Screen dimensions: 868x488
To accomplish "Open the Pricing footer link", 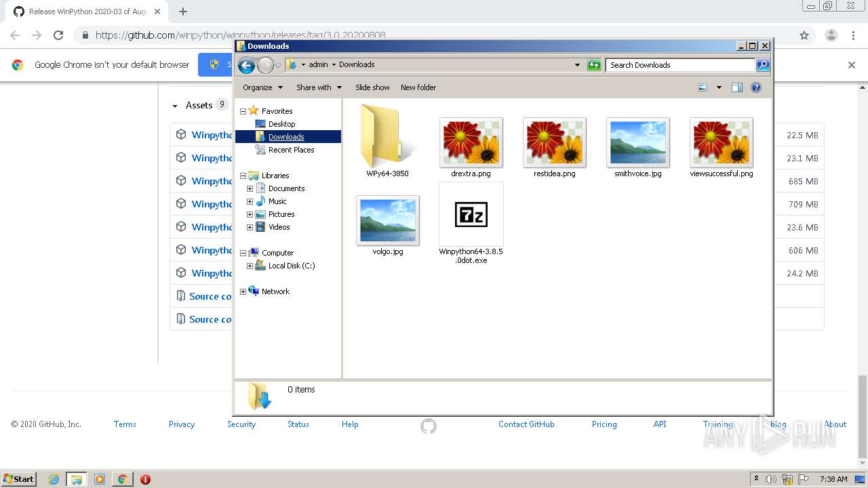I will click(604, 424).
